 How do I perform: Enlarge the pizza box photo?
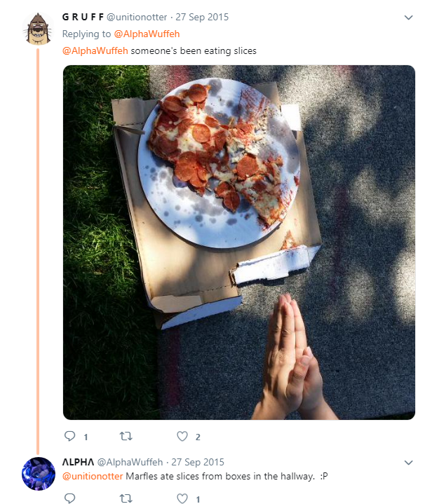(238, 242)
